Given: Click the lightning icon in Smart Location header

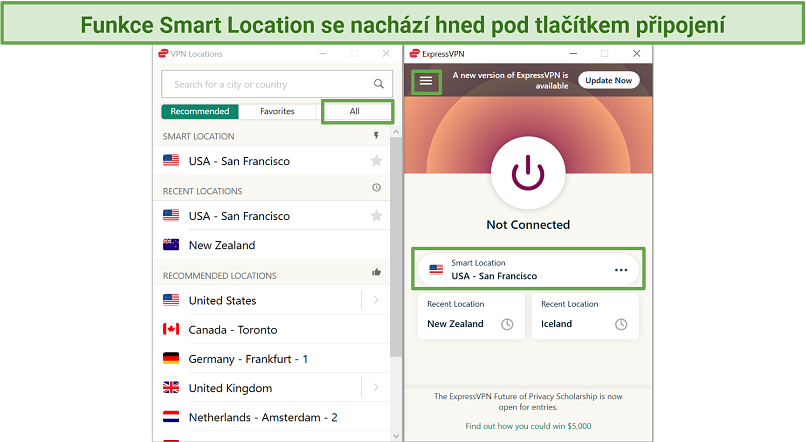Looking at the screenshot, I should [x=376, y=136].
